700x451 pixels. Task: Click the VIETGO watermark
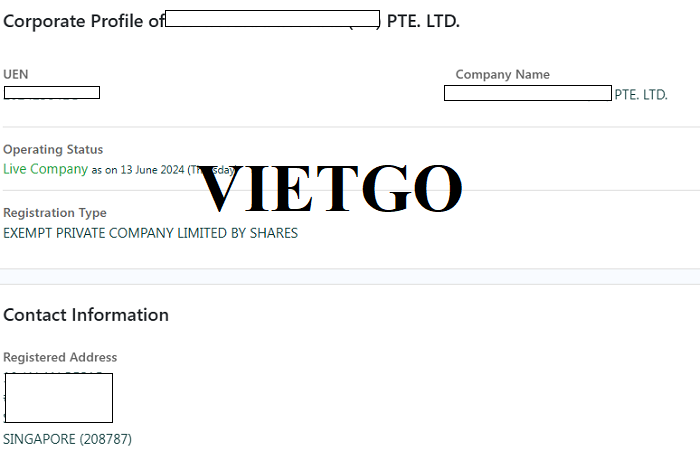click(x=329, y=188)
